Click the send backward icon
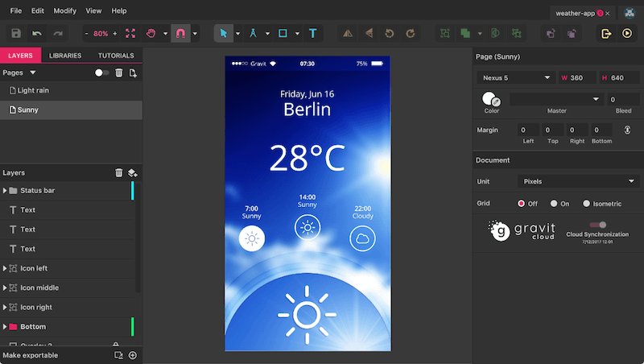 (572, 33)
